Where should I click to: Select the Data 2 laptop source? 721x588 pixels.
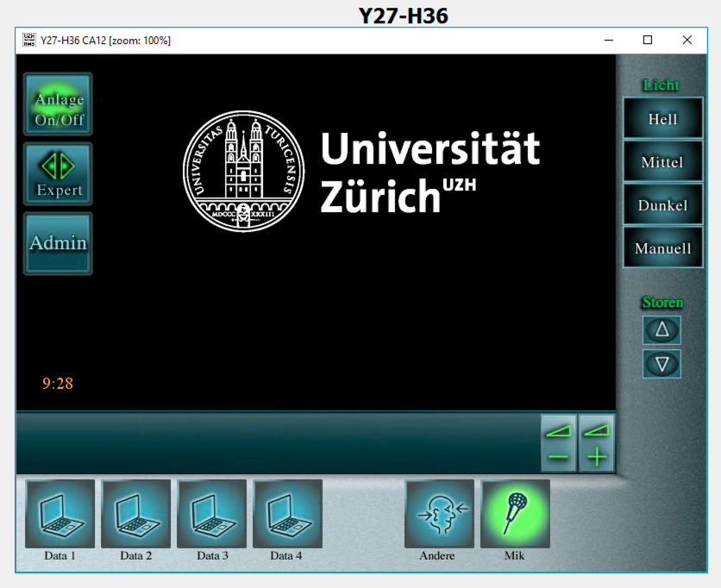135,514
